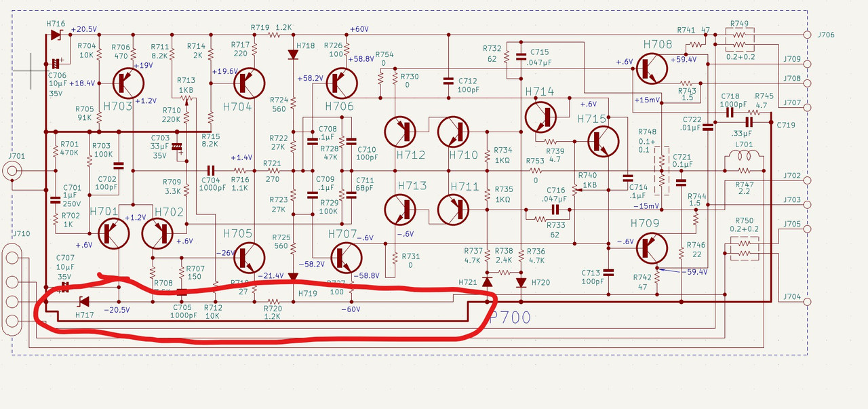
Task: Select transistor H702 symbol
Action: click(x=158, y=234)
